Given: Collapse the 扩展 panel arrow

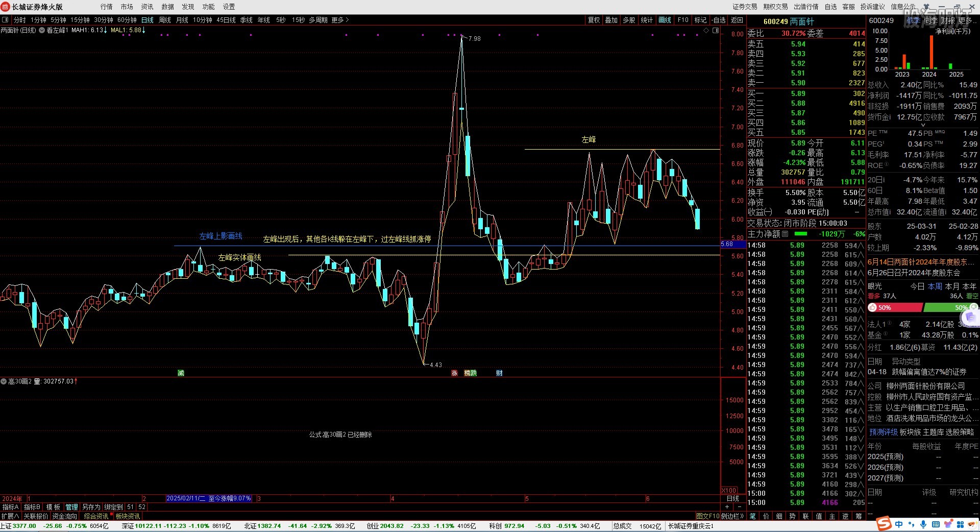Looking at the screenshot, I should [x=10, y=516].
